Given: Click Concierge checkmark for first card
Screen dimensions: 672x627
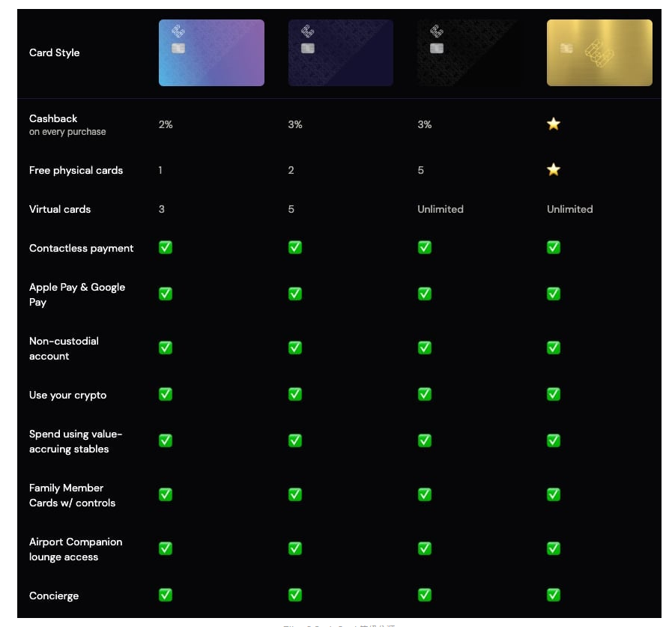Looking at the screenshot, I should pos(166,595).
